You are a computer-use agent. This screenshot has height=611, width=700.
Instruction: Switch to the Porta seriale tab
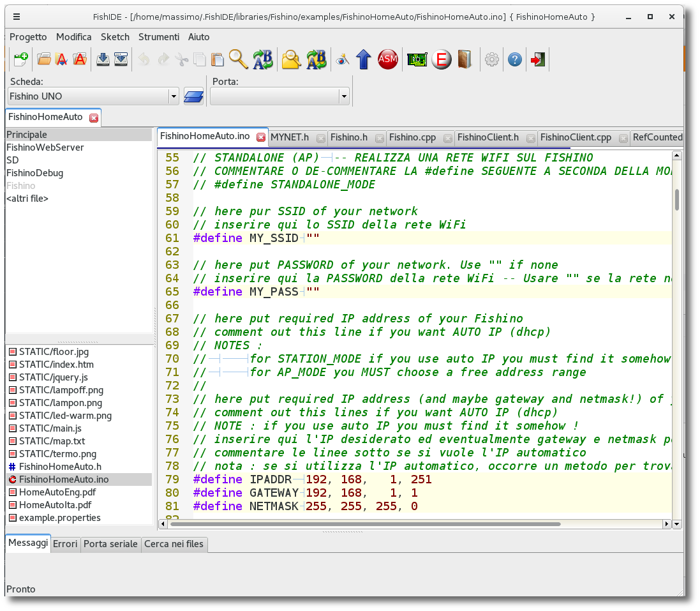point(110,544)
